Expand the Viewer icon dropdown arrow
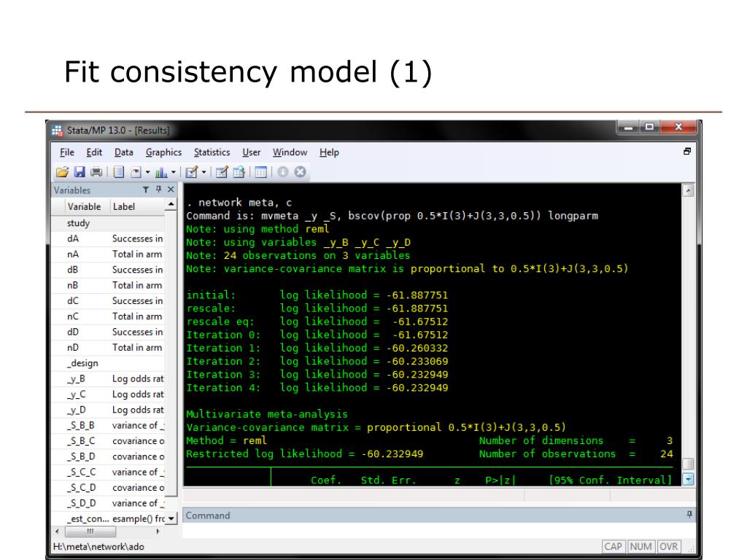The image size is (747, 560). [147, 172]
